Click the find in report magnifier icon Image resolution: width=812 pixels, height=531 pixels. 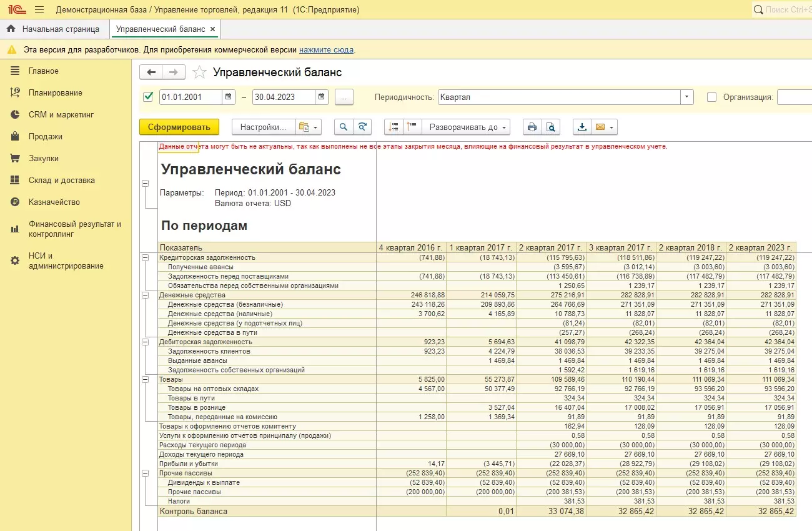tap(344, 127)
